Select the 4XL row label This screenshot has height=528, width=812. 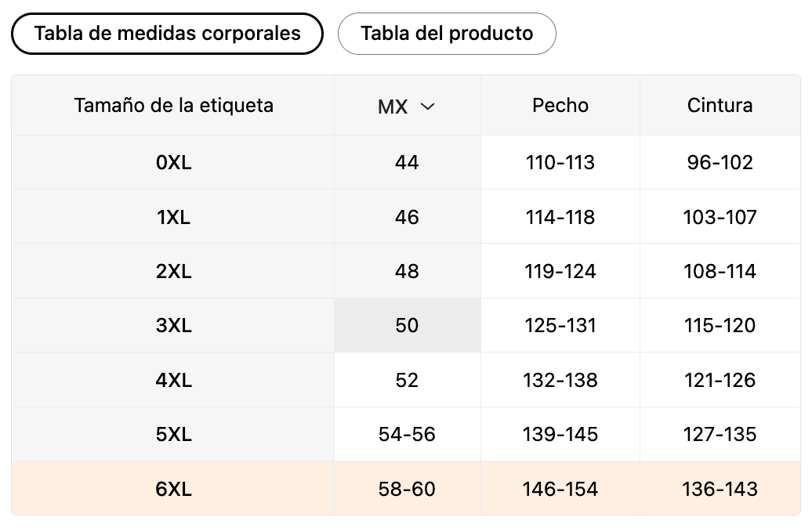pos(173,380)
